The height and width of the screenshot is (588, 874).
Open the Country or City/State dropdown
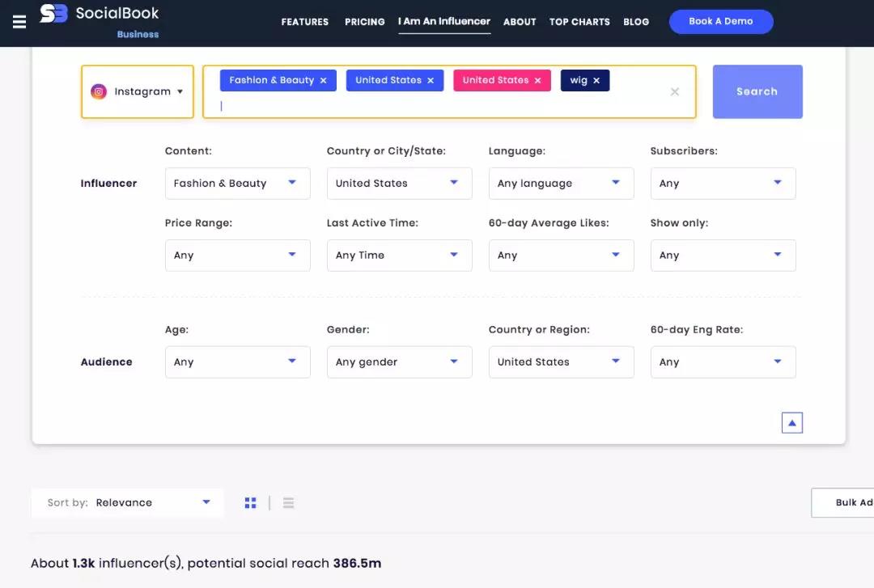[x=399, y=184]
